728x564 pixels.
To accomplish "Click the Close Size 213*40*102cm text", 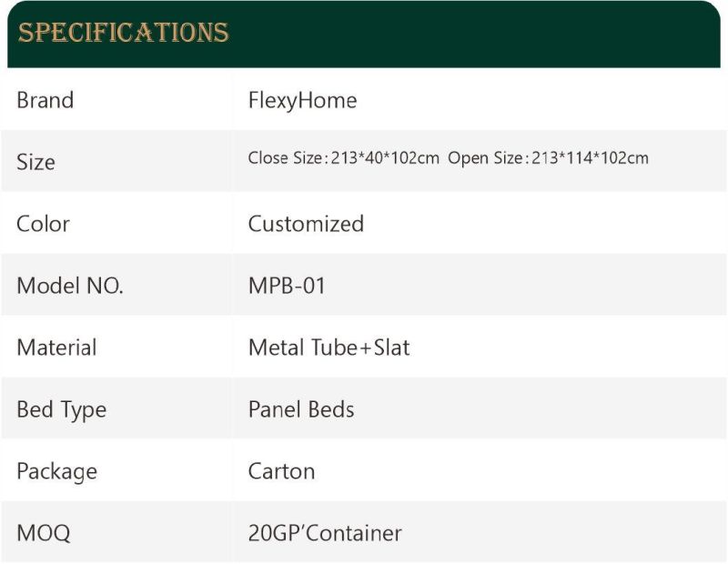I will click(344, 158).
